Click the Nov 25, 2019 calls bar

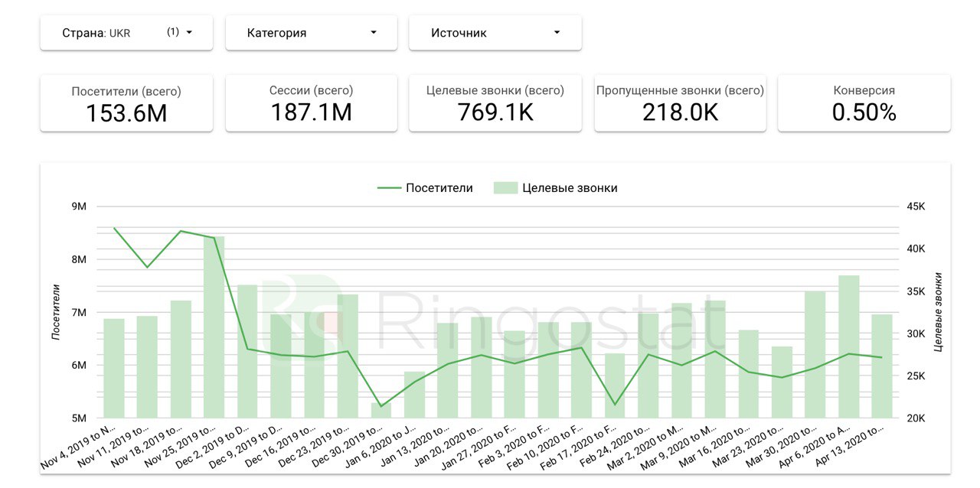[x=214, y=327]
